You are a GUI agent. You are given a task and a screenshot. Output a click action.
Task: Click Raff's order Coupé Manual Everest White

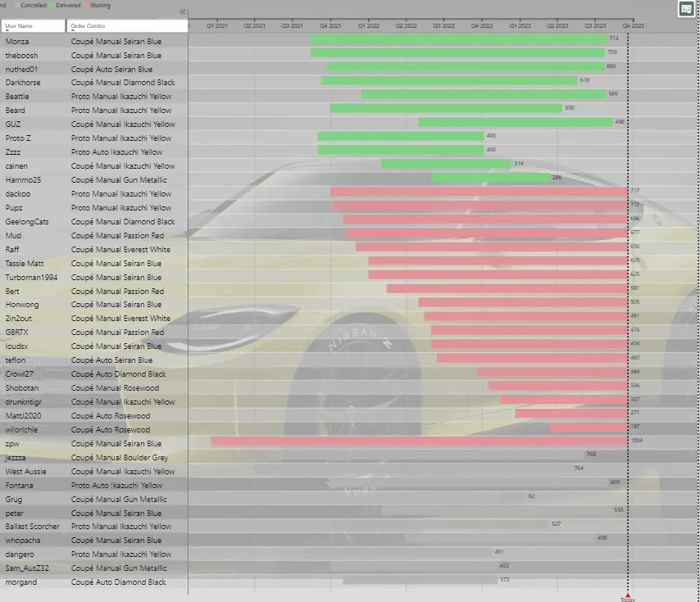120,249
